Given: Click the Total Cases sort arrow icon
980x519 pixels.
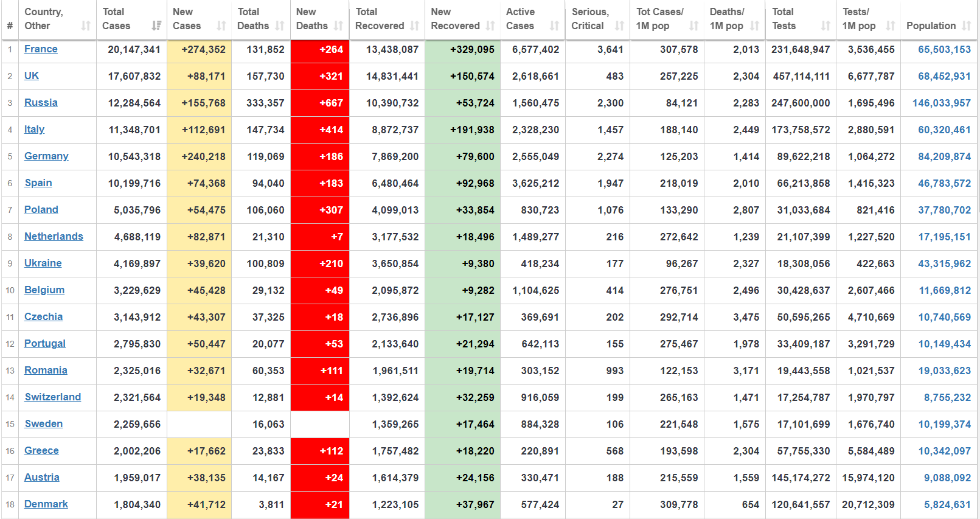Looking at the screenshot, I should click(x=156, y=26).
